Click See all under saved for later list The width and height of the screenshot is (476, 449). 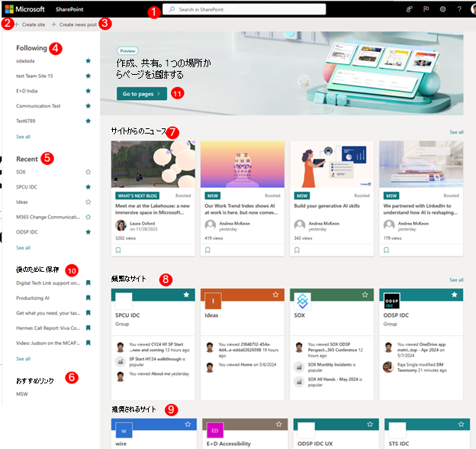(23, 359)
